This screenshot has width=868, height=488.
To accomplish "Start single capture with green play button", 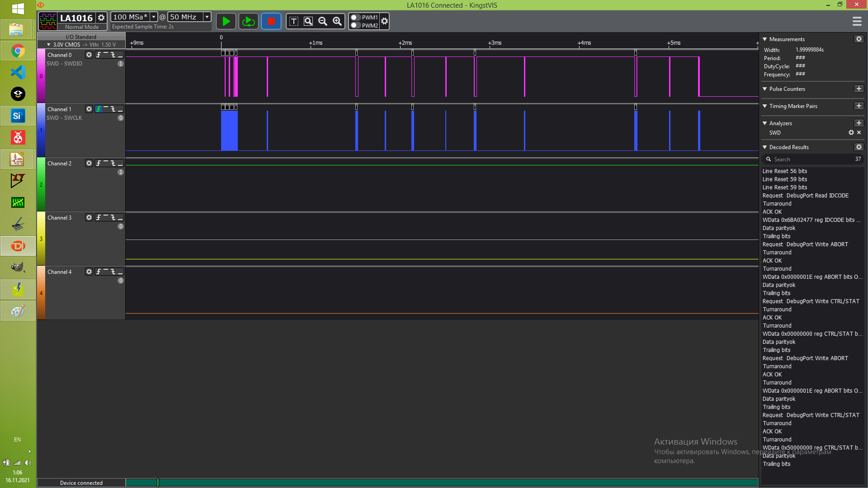I will (x=226, y=21).
